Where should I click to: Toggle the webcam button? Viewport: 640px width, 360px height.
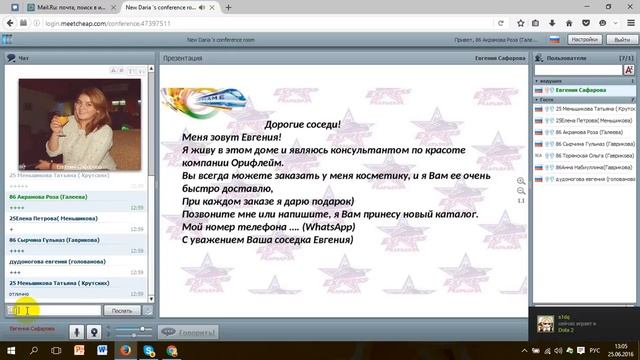click(x=94, y=332)
